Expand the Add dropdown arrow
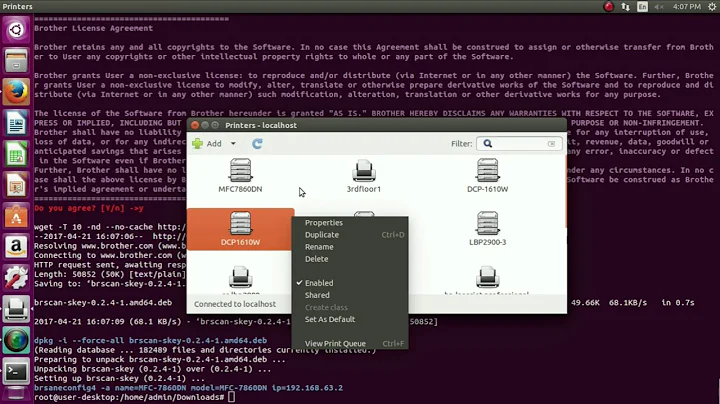The height and width of the screenshot is (404, 720). click(233, 144)
